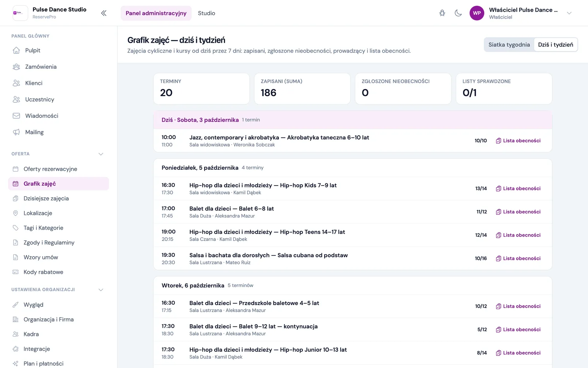The width and height of the screenshot is (588, 368).
Task: Open Lista obecności for Hip-hop Teens 14–17
Action: tap(518, 235)
